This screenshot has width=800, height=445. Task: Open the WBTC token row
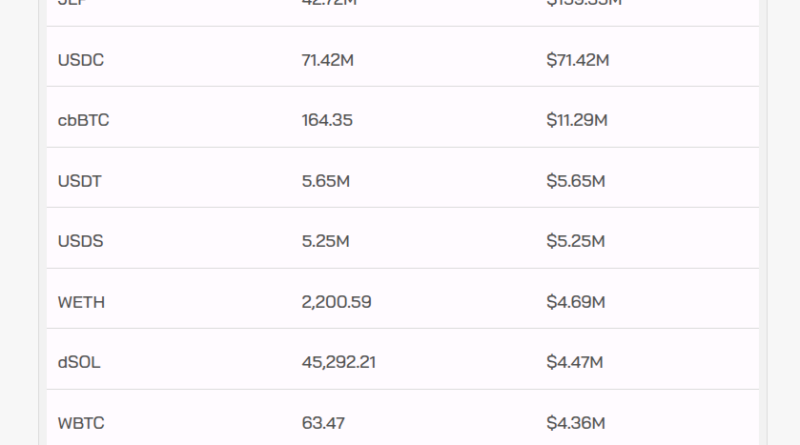pyautogui.click(x=81, y=423)
